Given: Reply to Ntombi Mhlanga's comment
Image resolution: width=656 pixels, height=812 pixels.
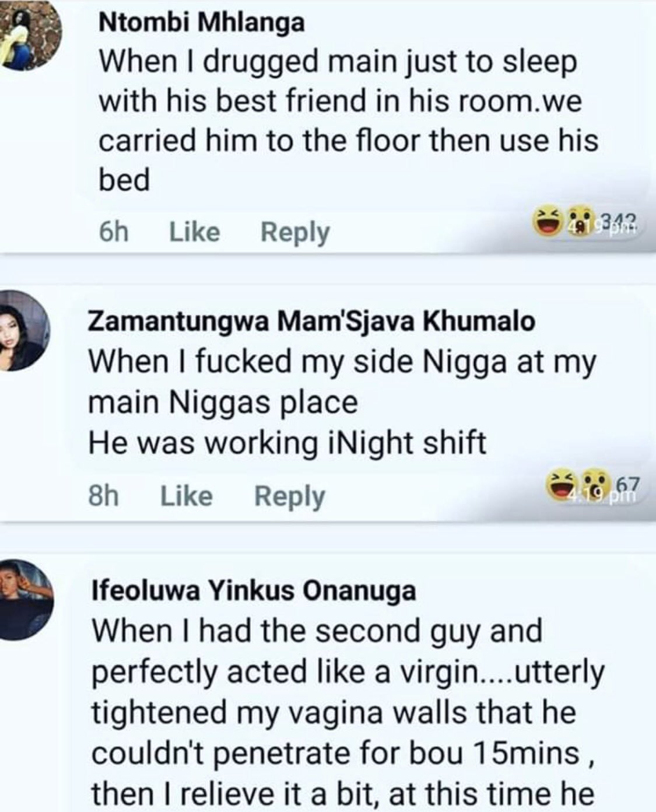Looking at the screenshot, I should [295, 232].
